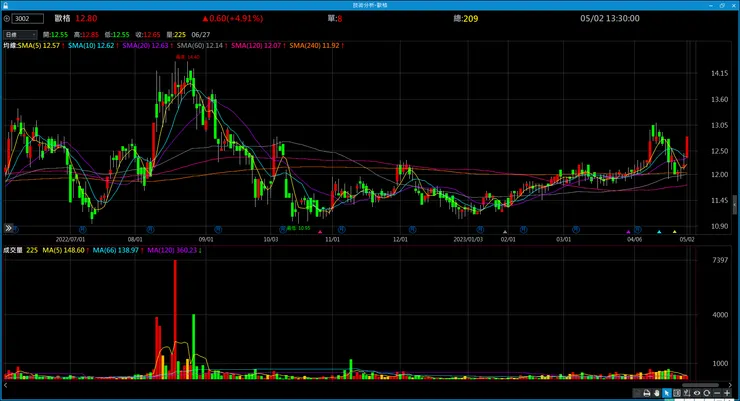
Task: Click the total volume 總:209
Action: click(x=466, y=18)
